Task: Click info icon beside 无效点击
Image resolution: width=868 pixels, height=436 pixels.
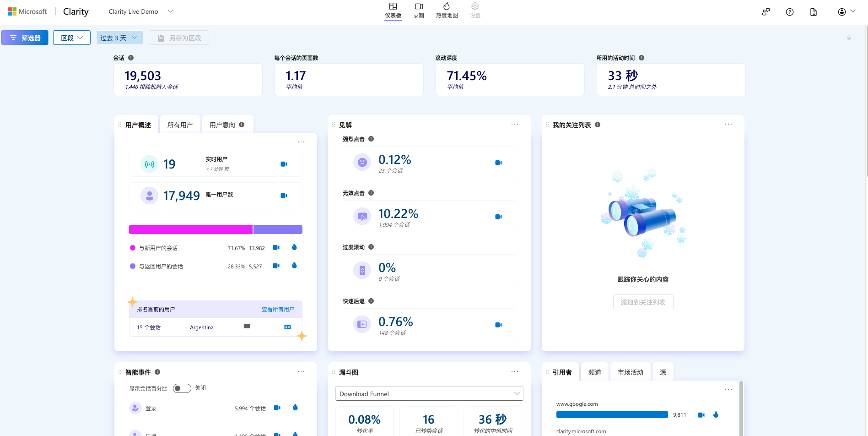Action: click(x=371, y=193)
